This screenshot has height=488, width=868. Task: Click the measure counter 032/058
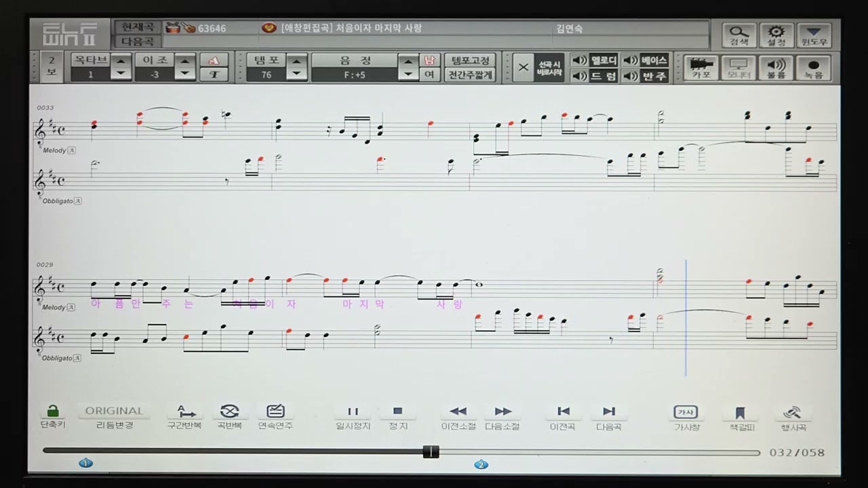[797, 452]
